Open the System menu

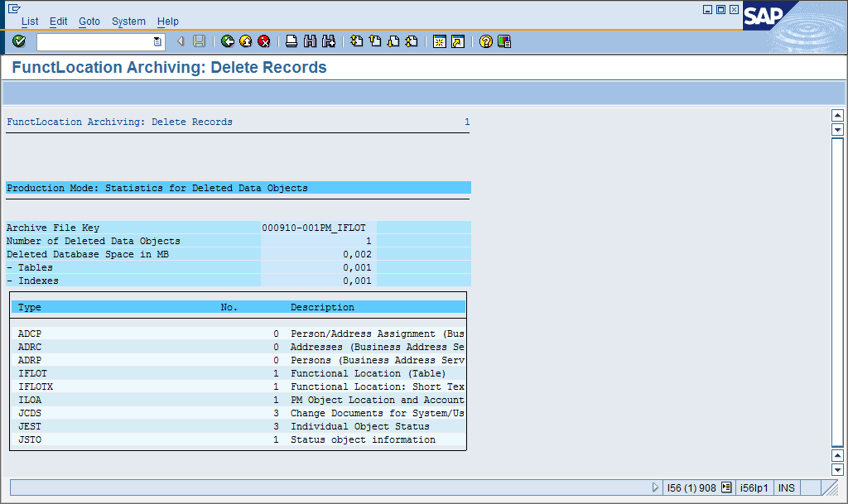coord(128,21)
